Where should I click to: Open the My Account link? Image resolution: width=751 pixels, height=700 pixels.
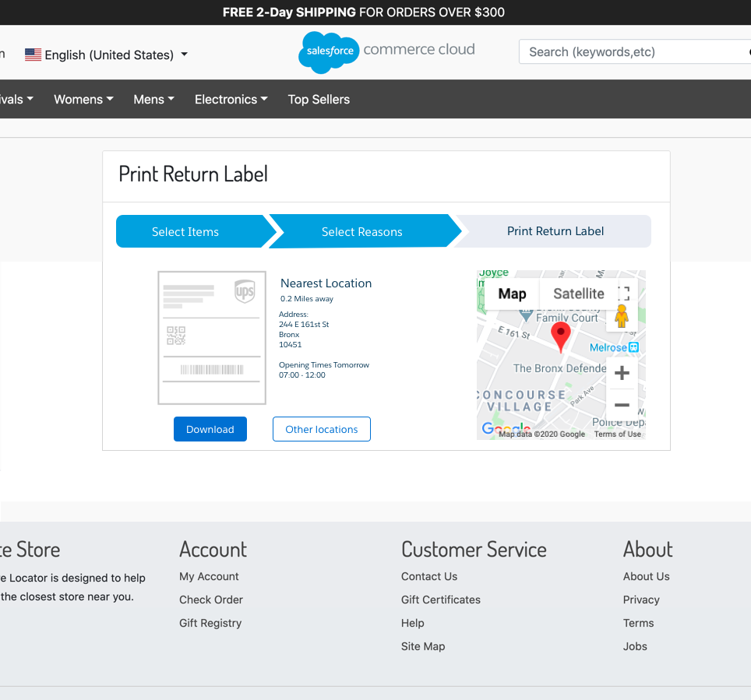(x=209, y=576)
